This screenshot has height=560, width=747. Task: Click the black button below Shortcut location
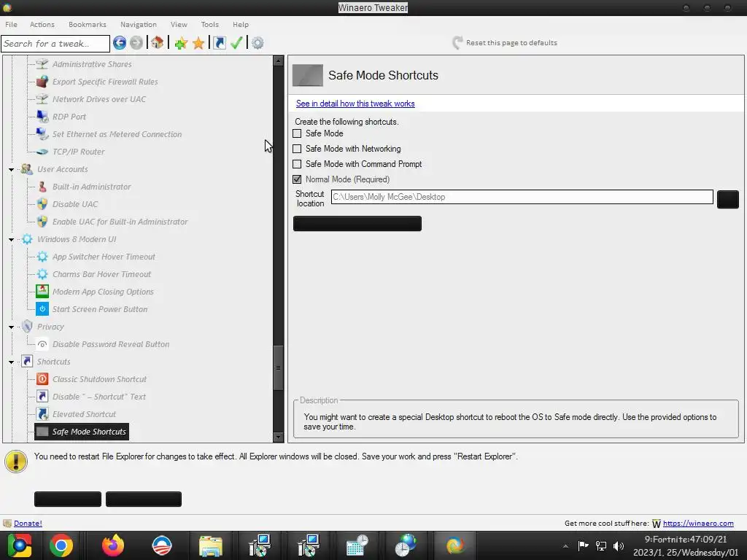(x=357, y=223)
